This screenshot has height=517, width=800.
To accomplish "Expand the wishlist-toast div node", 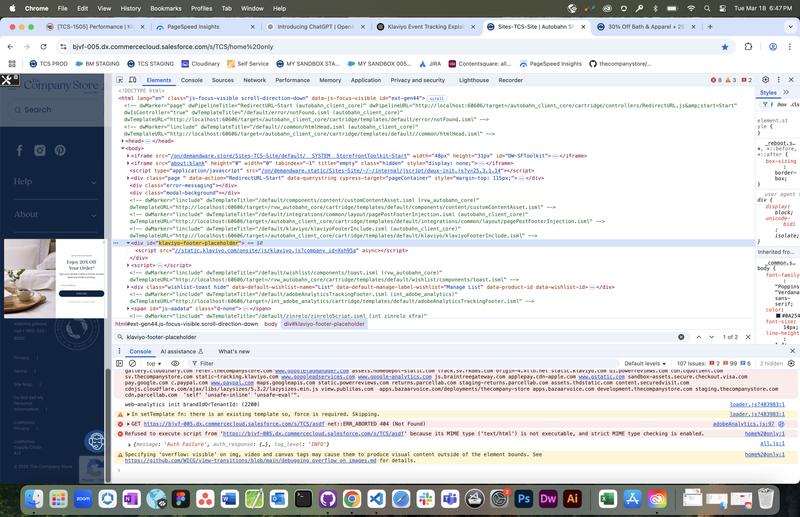I will point(128,287).
